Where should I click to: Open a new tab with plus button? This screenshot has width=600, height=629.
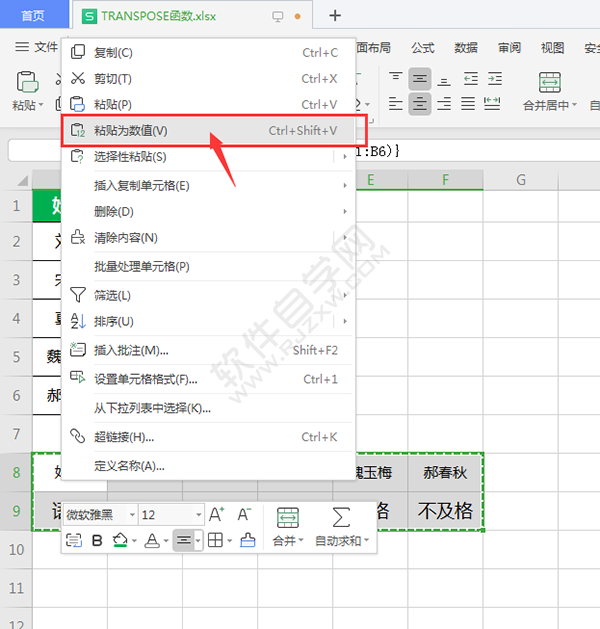click(x=335, y=16)
